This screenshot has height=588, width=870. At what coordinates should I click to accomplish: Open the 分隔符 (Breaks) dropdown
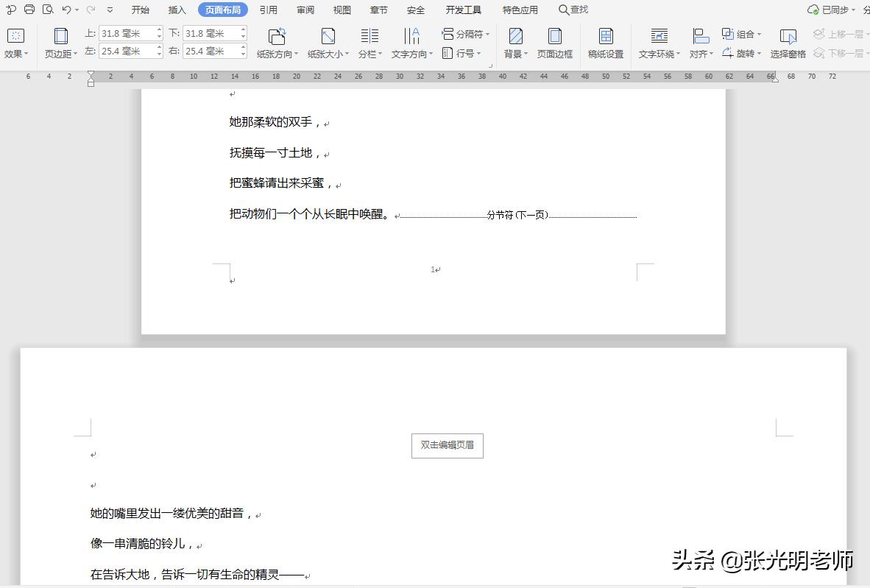465,32
